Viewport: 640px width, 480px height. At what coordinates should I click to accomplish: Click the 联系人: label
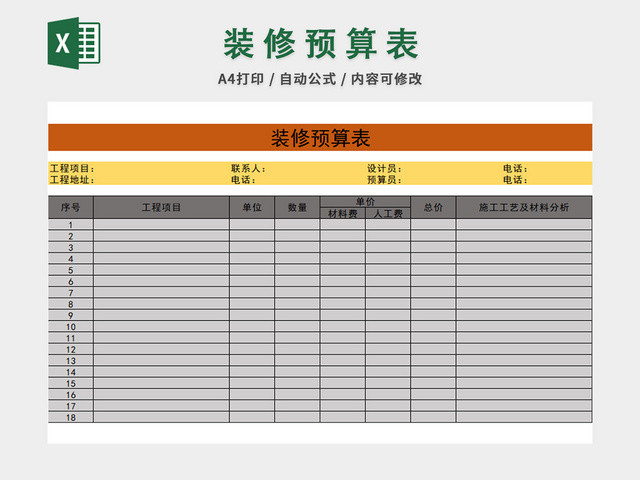click(248, 168)
